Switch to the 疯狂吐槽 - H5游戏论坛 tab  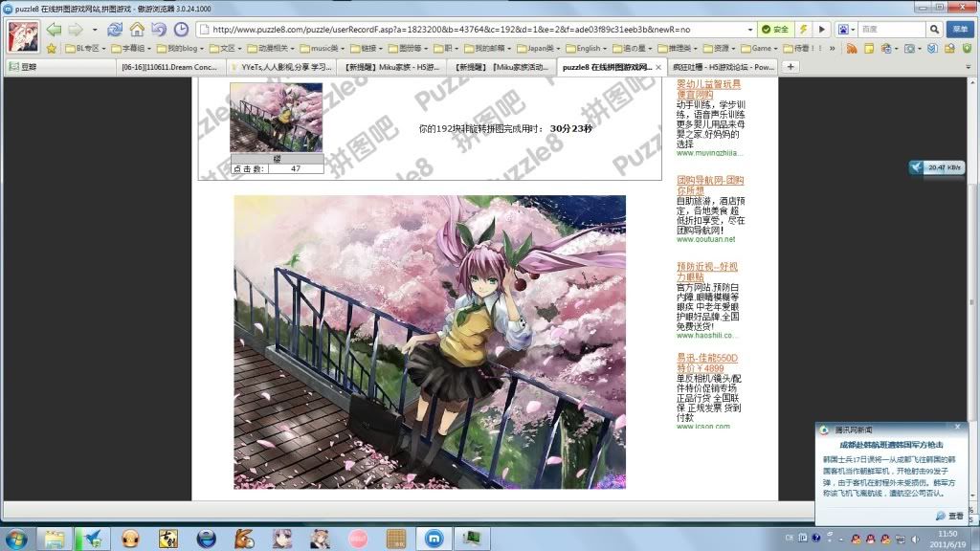point(723,67)
